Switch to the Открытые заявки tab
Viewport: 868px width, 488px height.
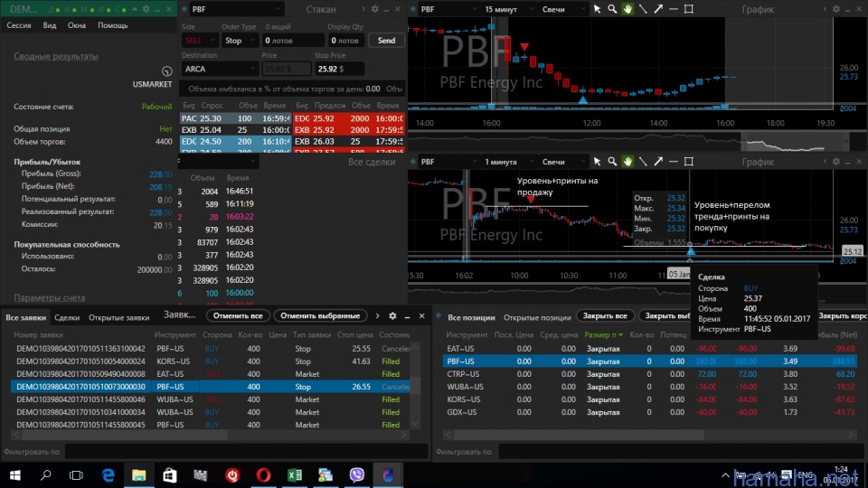point(119,317)
